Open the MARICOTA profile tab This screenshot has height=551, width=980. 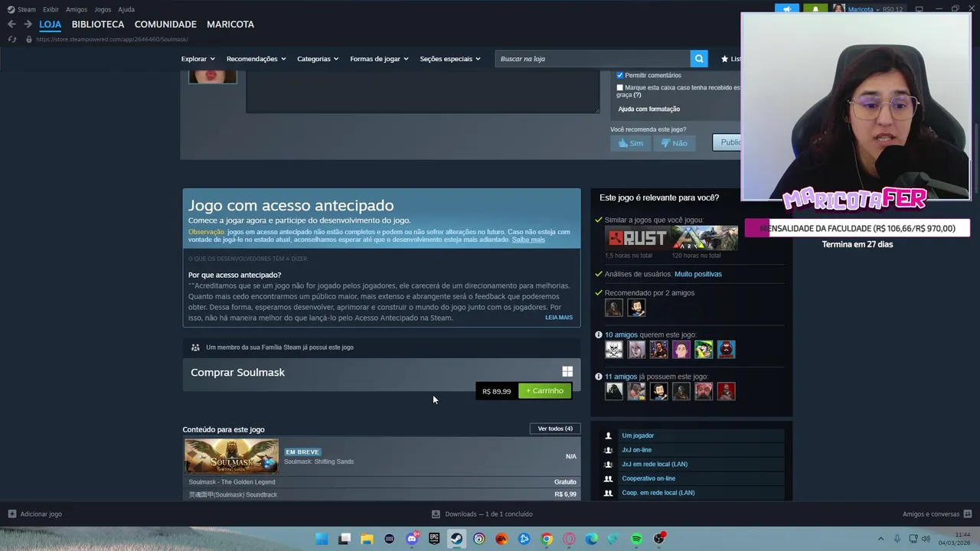(230, 24)
